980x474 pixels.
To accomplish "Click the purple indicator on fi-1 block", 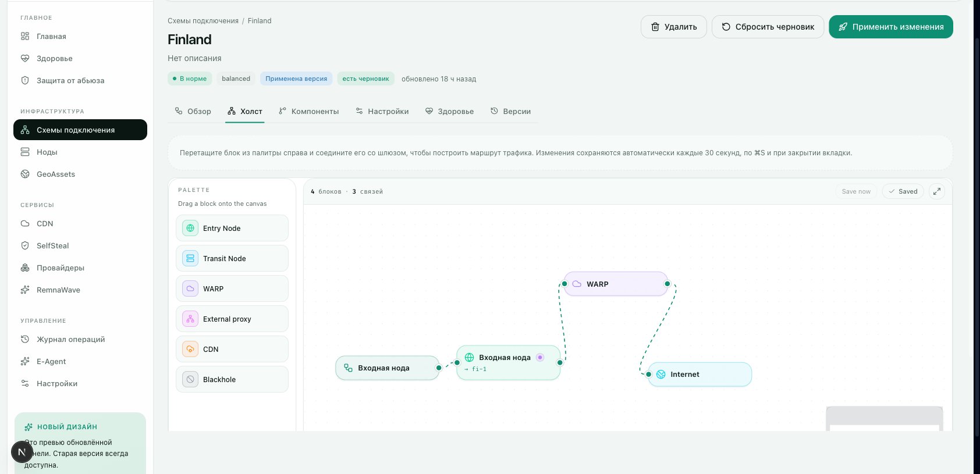I will click(540, 357).
